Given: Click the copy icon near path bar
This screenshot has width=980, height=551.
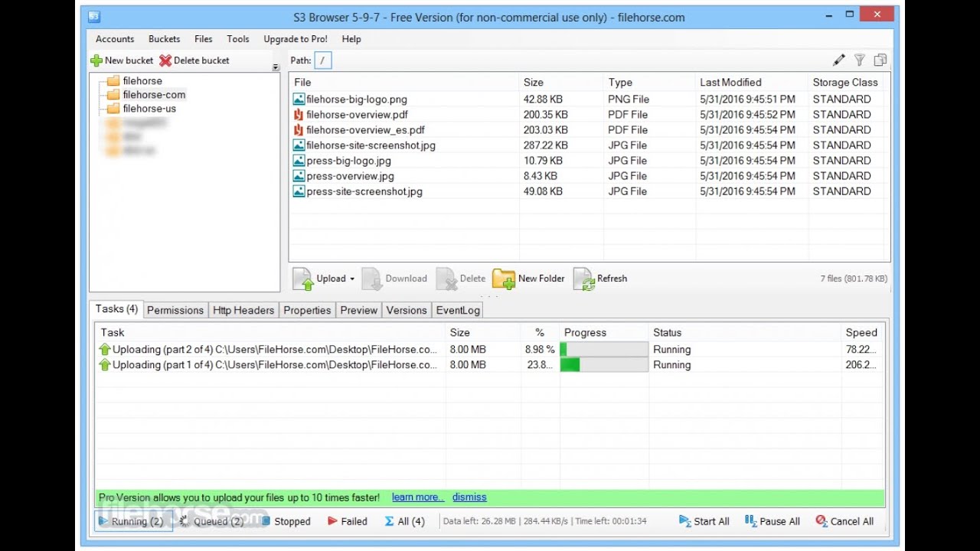Looking at the screenshot, I should (880, 60).
